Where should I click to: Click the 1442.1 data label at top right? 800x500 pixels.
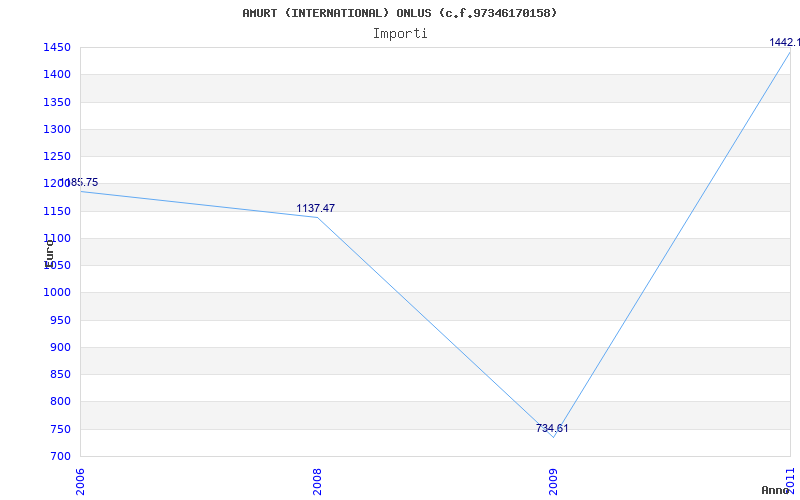(x=785, y=42)
